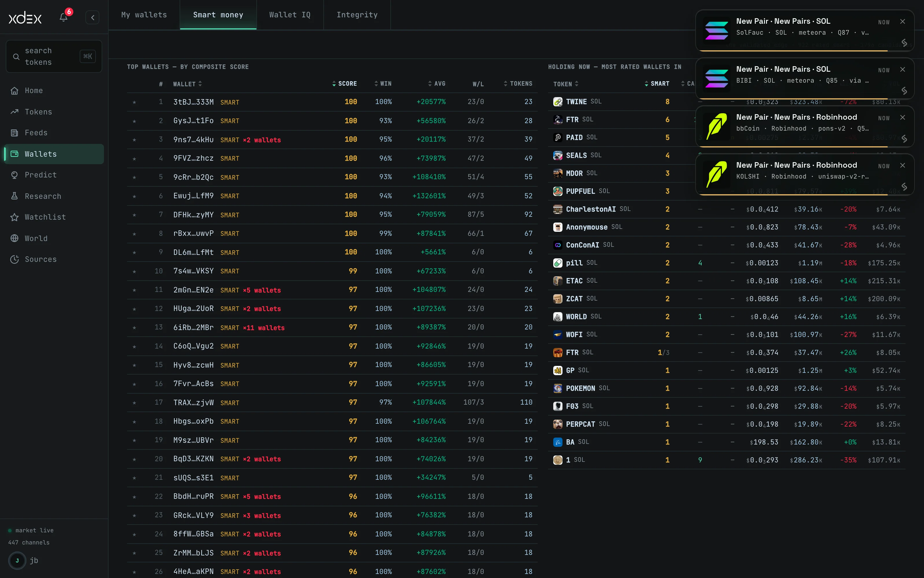Click the xdex logo
Screen dimensions: 924x578
(x=25, y=18)
